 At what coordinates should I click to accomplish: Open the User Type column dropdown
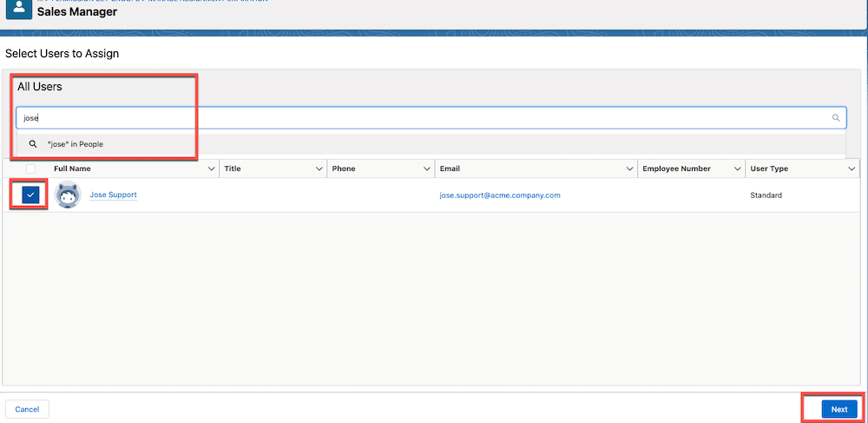point(851,169)
